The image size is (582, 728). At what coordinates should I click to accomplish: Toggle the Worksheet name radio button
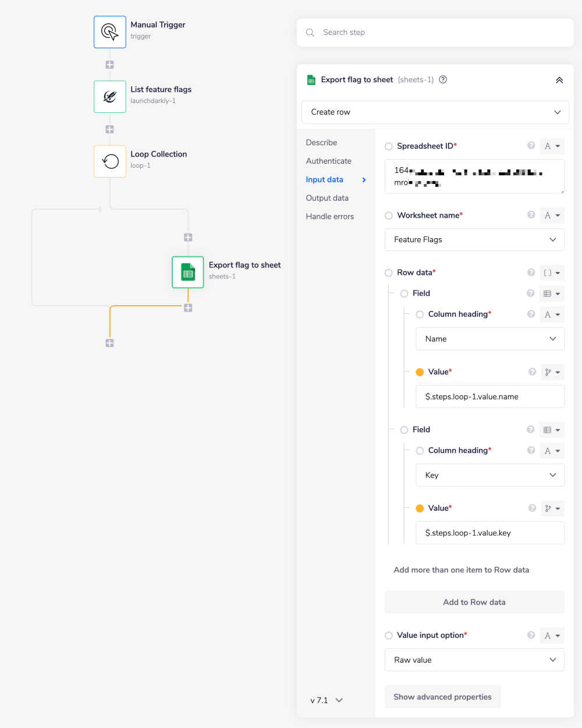coord(389,215)
